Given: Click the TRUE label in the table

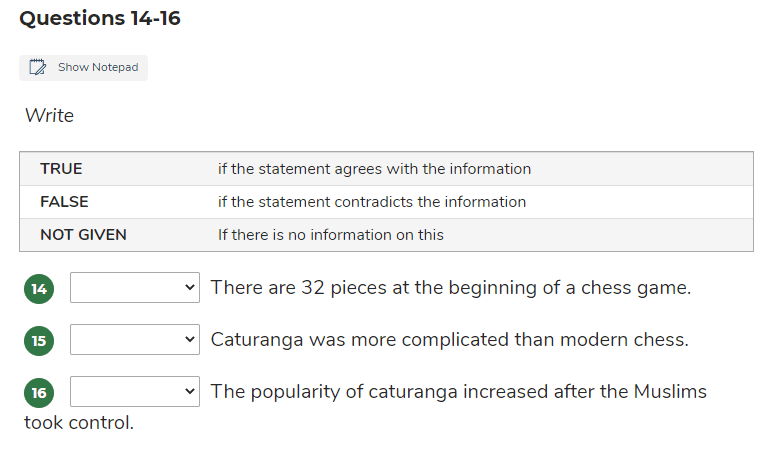Looking at the screenshot, I should click(61, 169).
